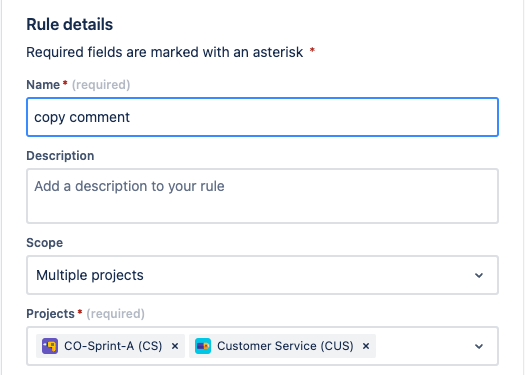Click the Description field label

[60, 156]
